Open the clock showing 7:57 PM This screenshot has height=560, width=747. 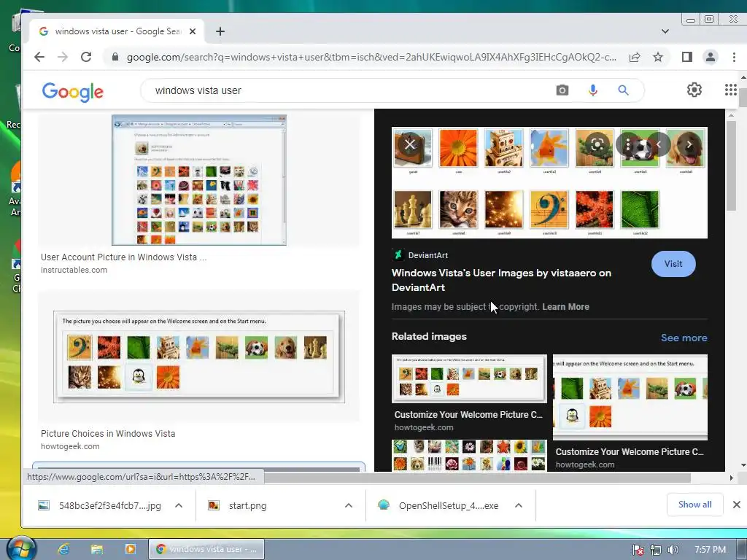pos(710,550)
